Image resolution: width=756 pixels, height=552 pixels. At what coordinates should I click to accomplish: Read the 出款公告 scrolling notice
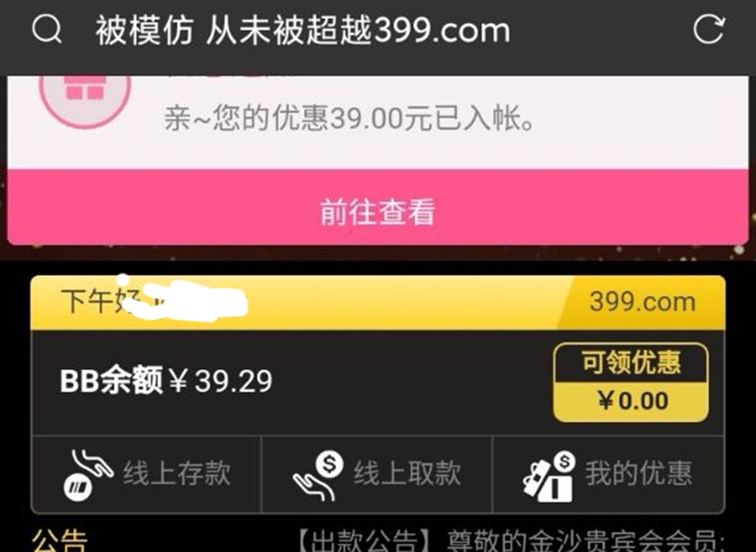[509, 542]
